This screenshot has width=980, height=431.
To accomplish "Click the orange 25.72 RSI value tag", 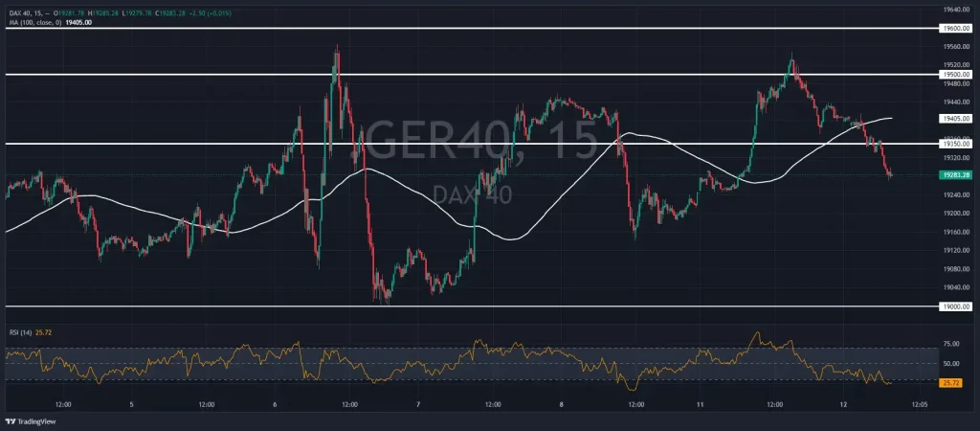I will coord(950,382).
